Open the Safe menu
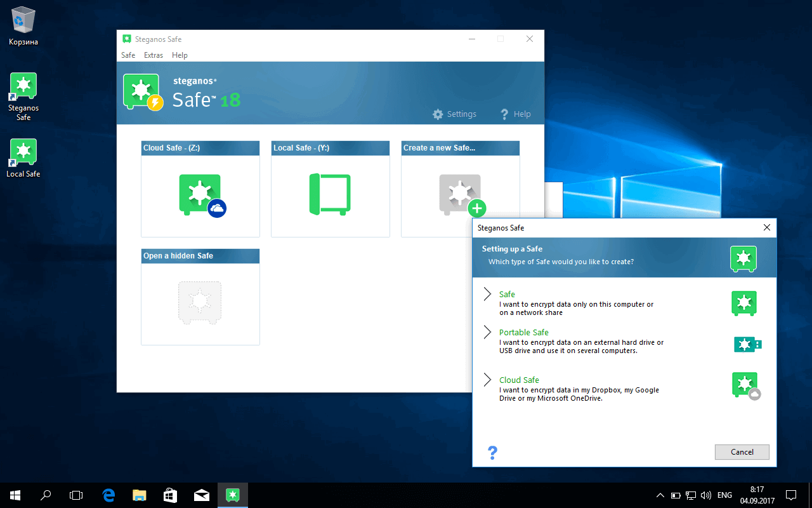 [128, 55]
